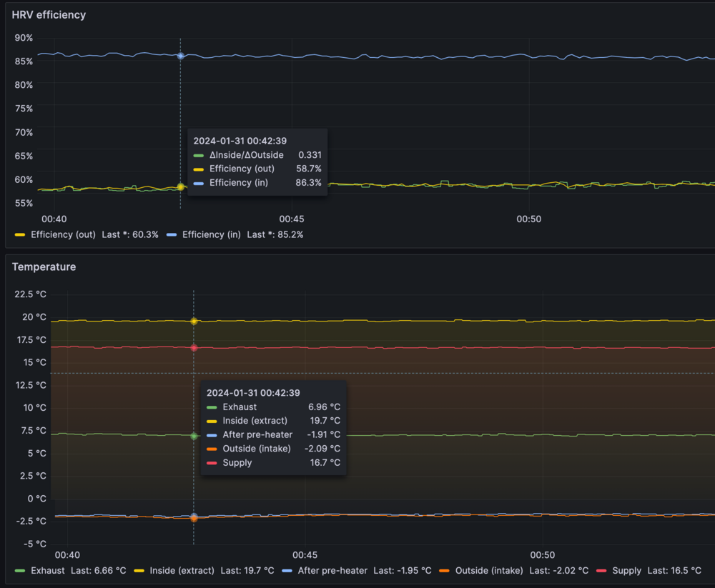The image size is (715, 588).
Task: Toggle Efficiency (out) series in legend
Action: (63, 234)
